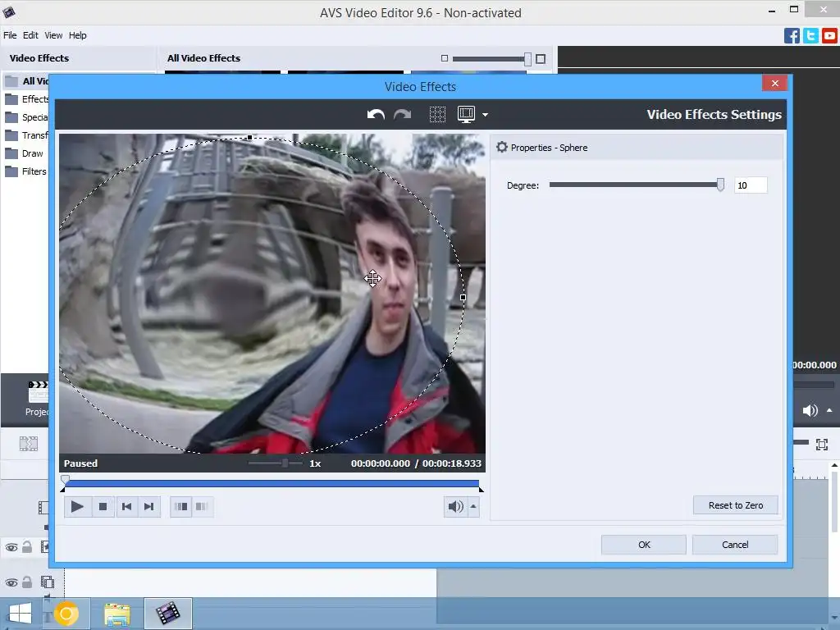Open AVS Facebook page icon
840x630 pixels.
coord(792,36)
